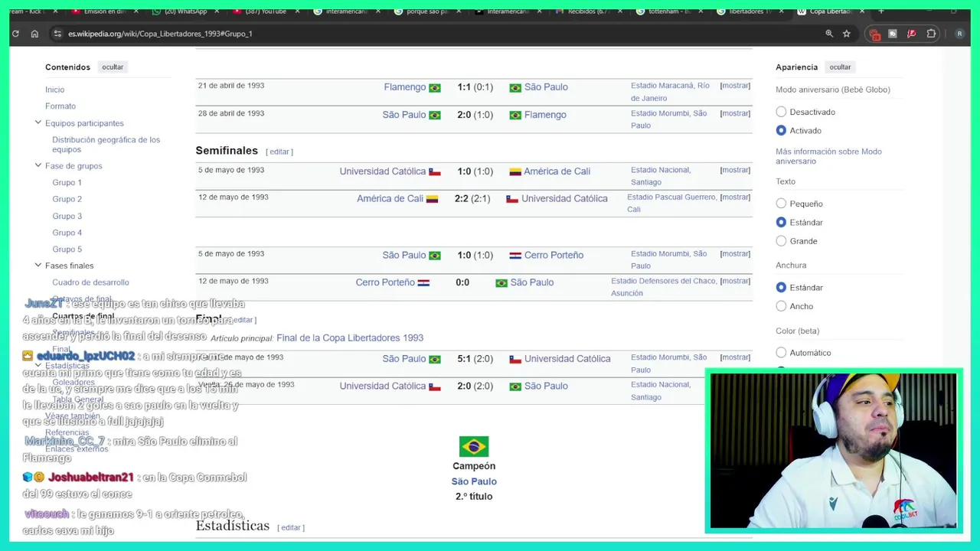Click Brazil flag beside Flamengo, 21 de abril row
This screenshot has width=980, height=551.
tap(435, 88)
